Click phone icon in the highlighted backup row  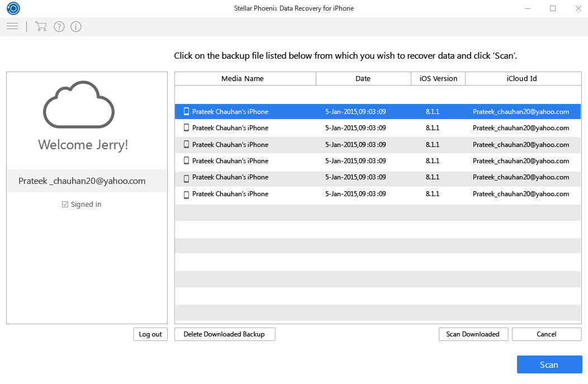(186, 111)
